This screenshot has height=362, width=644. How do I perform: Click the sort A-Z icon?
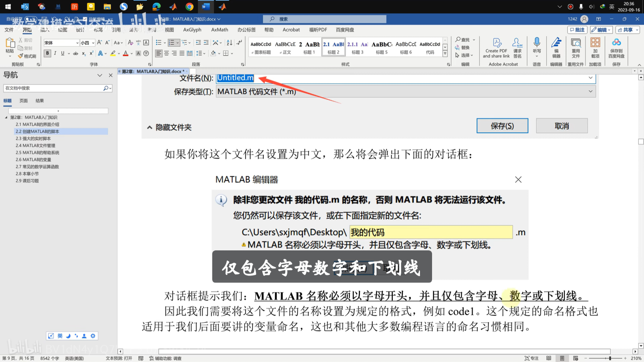229,43
